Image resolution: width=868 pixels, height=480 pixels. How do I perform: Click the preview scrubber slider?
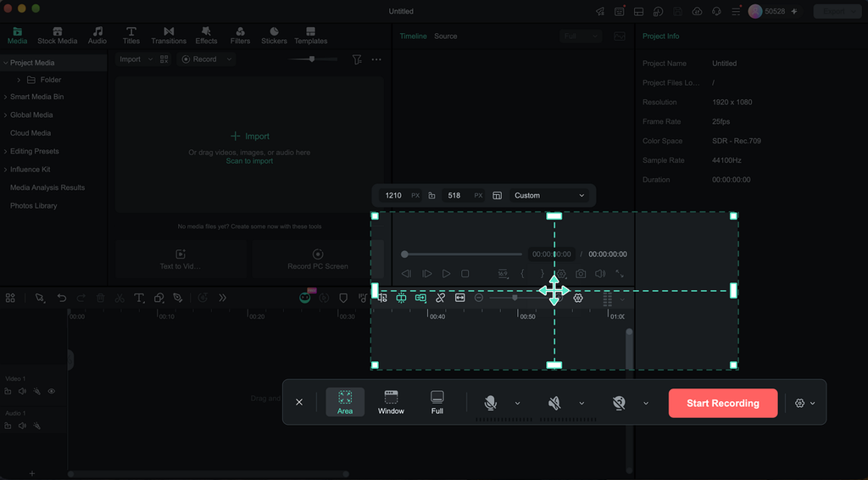(x=462, y=254)
